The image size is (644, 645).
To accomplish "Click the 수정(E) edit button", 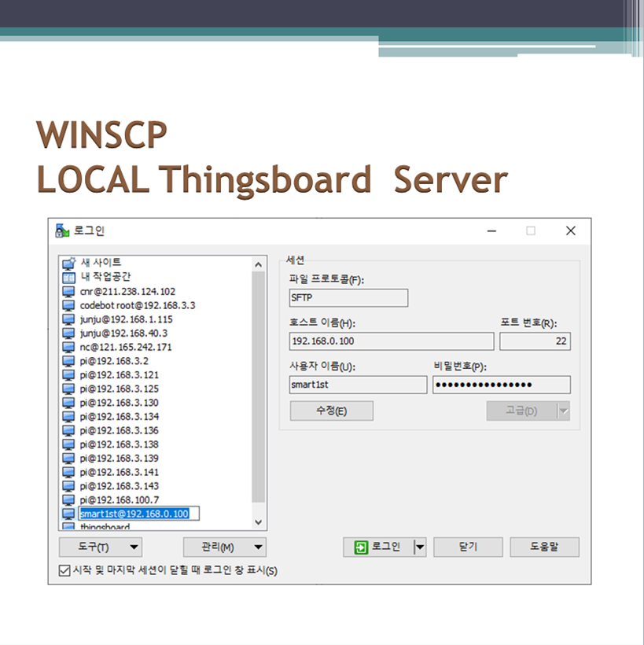I will 332,411.
